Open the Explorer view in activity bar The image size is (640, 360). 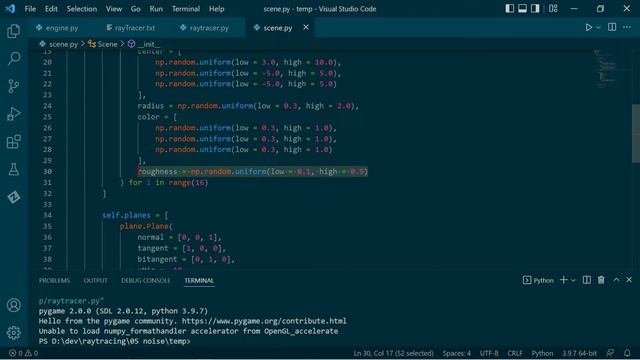point(13,31)
